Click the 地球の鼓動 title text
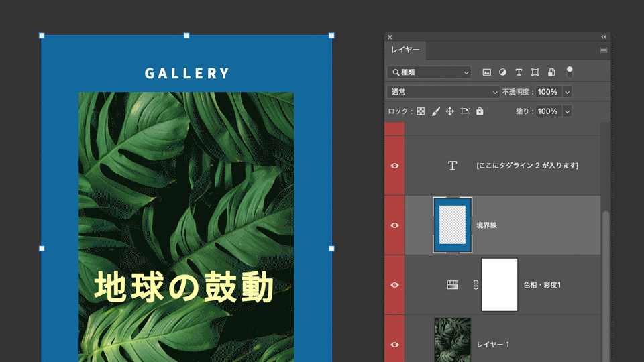The width and height of the screenshot is (644, 362). pyautogui.click(x=184, y=286)
